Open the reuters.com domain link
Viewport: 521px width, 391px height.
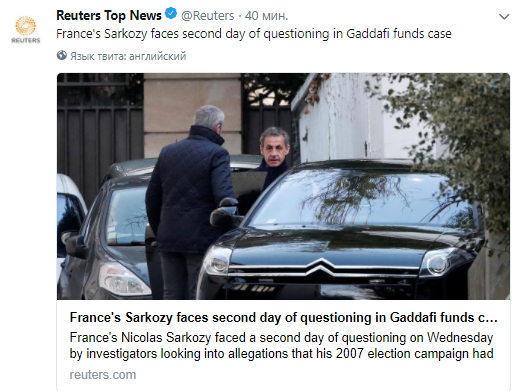[103, 375]
